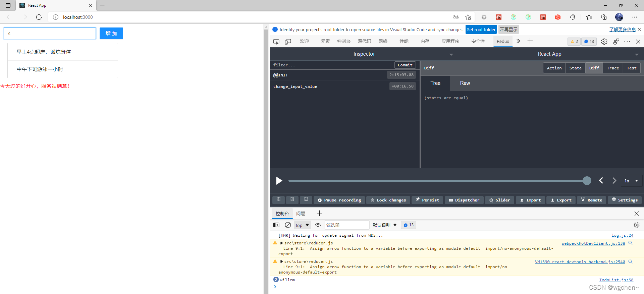Screen dimensions: 644x294
Task: Open the React App instance dropdown
Action: tap(637, 54)
